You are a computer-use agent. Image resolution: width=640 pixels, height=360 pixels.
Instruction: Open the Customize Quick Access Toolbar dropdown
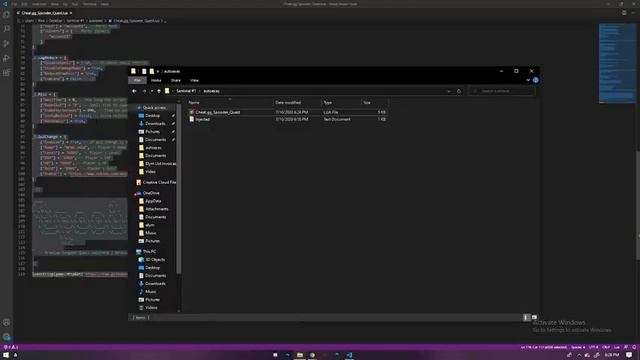(158, 71)
